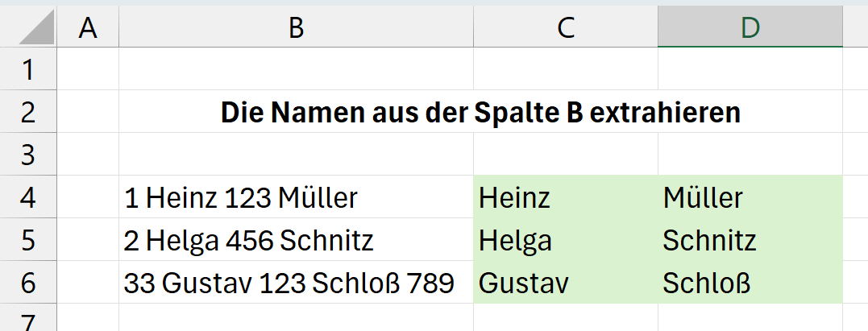Click the green cell with 'Heinz'
Viewport: 868px width, 331px height.
click(x=515, y=197)
